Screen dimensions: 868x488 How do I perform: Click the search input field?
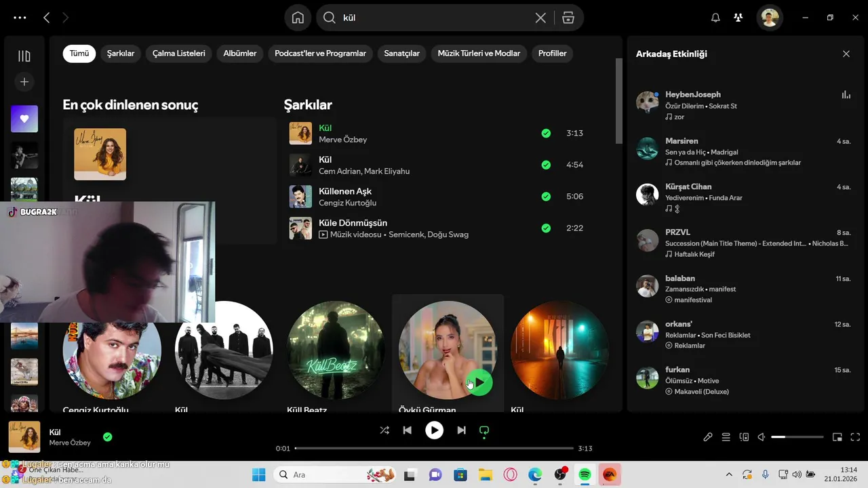434,18
